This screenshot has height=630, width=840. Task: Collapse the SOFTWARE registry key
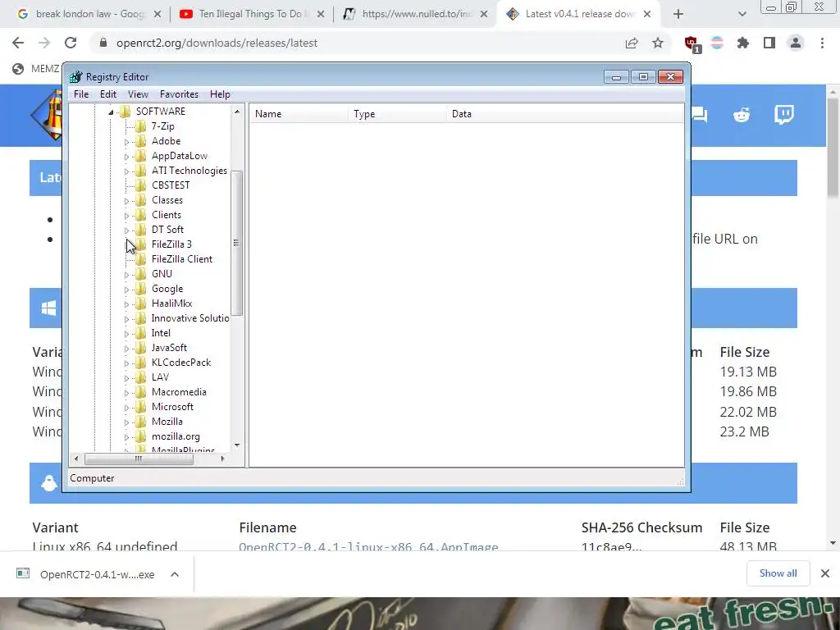pyautogui.click(x=111, y=112)
